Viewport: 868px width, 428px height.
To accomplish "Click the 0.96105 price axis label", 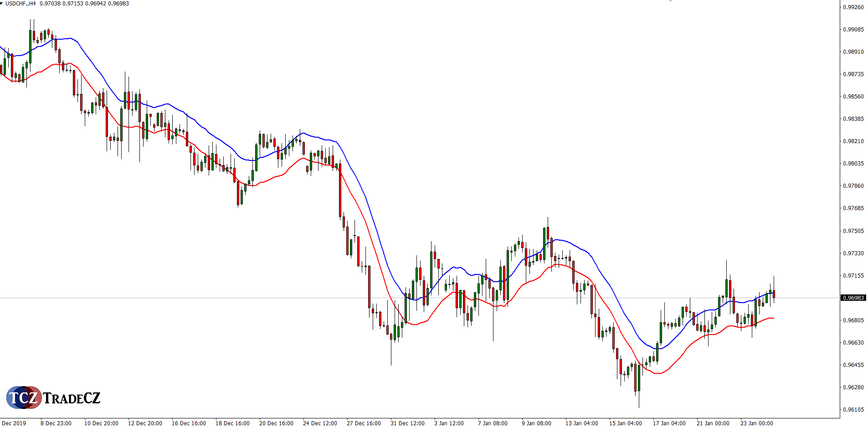I will [x=853, y=410].
